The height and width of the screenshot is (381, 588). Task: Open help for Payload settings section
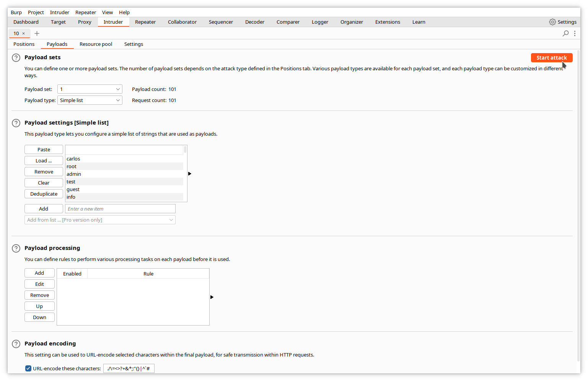[16, 123]
